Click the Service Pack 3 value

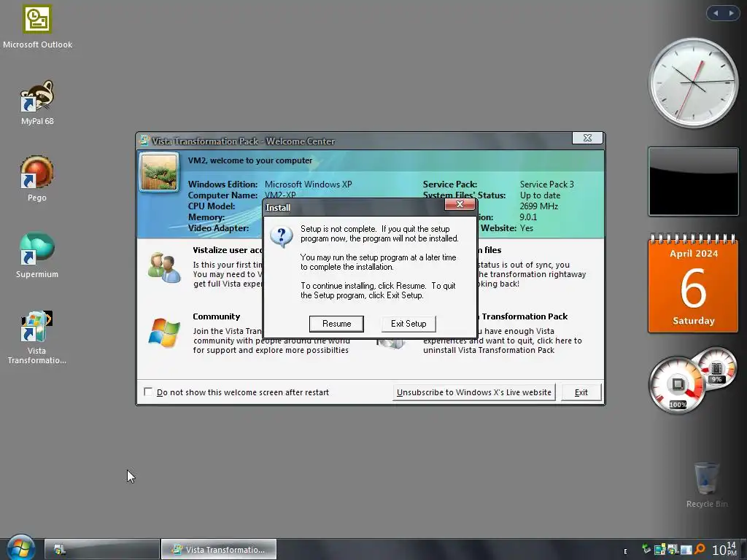coord(547,184)
